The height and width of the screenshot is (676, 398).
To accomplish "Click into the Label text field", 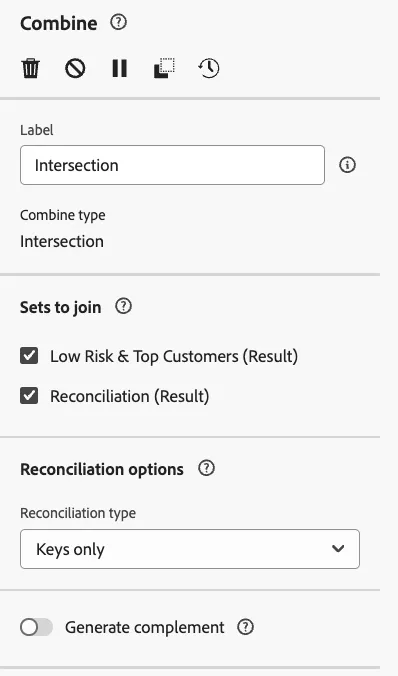I will [x=172, y=165].
